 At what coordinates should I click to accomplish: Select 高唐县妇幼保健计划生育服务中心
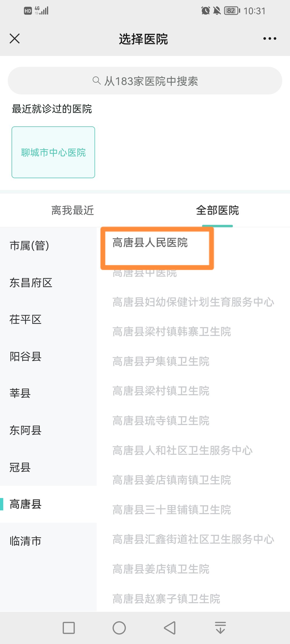point(193,302)
